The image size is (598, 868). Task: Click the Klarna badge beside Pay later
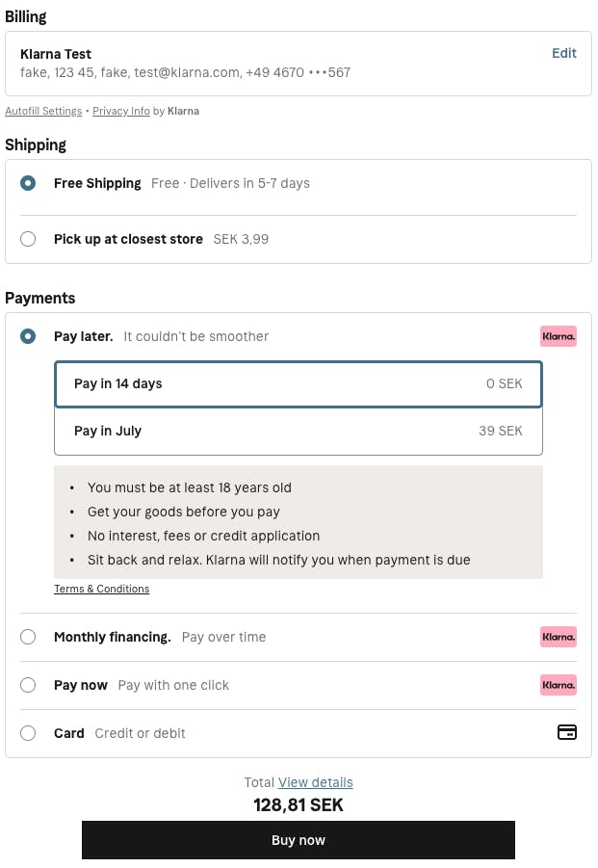pyautogui.click(x=559, y=336)
